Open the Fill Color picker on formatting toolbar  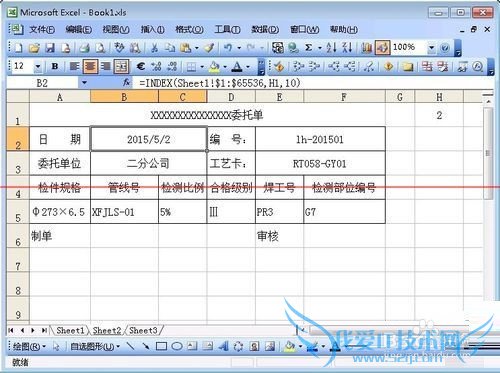(214, 67)
